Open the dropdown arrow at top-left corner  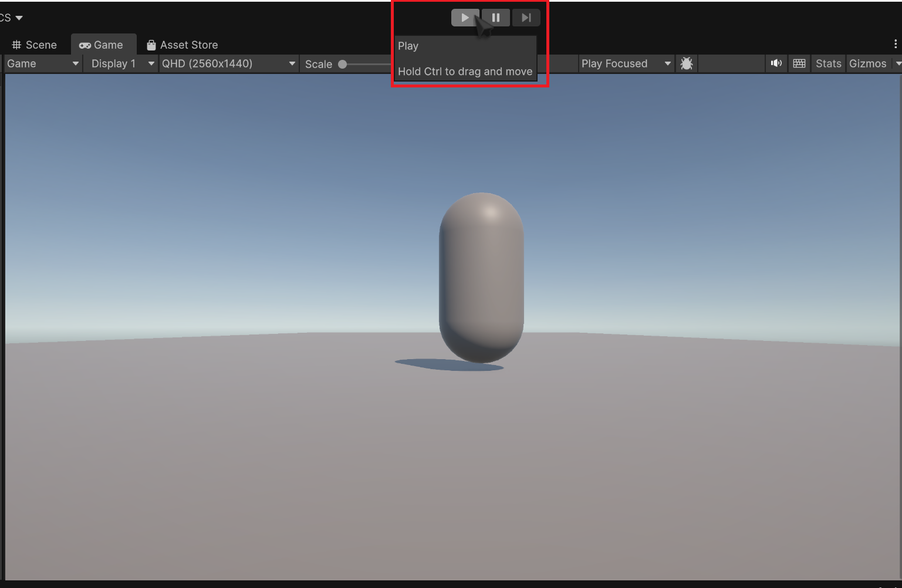pos(19,18)
